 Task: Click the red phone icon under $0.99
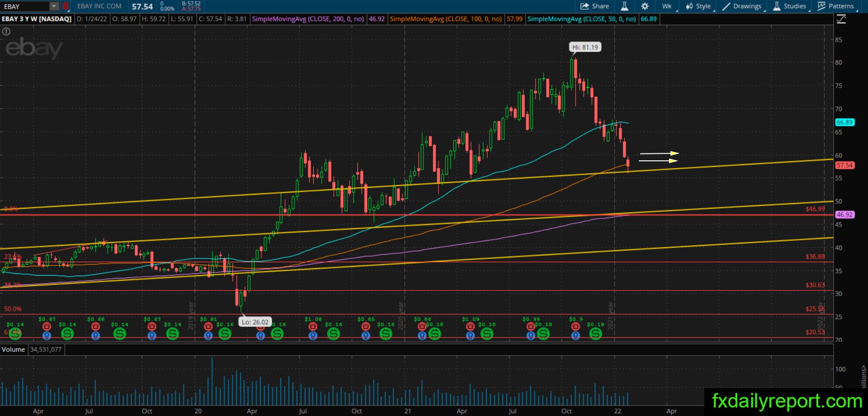(x=531, y=327)
